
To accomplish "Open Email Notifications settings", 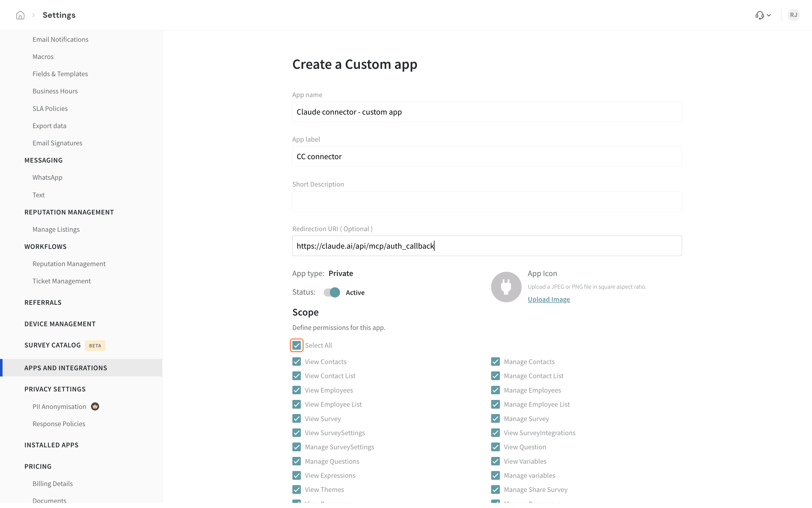I will click(x=60, y=39).
